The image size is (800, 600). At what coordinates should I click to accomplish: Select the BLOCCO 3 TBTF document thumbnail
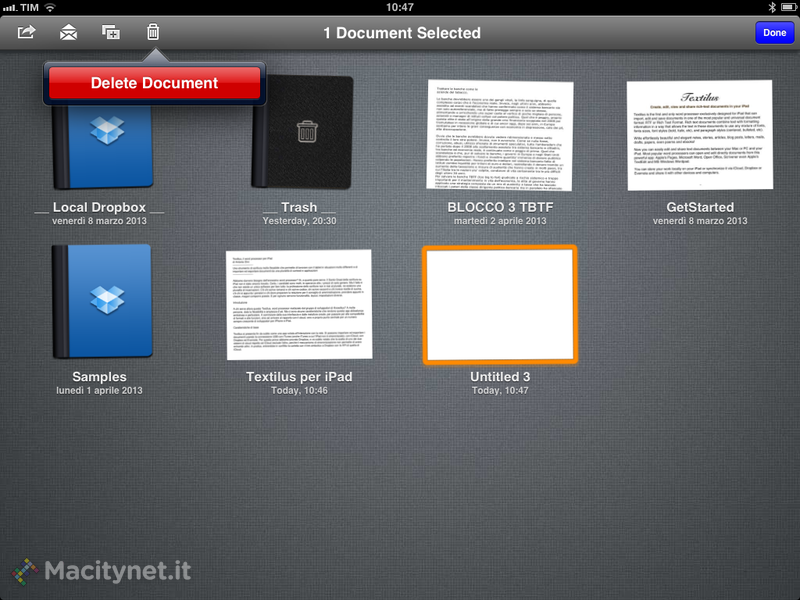pos(500,135)
